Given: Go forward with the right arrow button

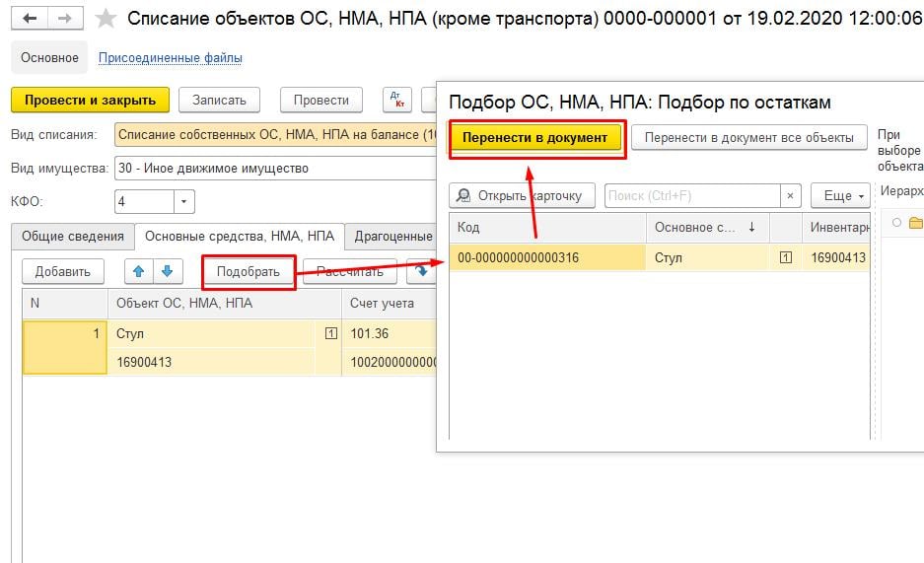Looking at the screenshot, I should [65, 19].
